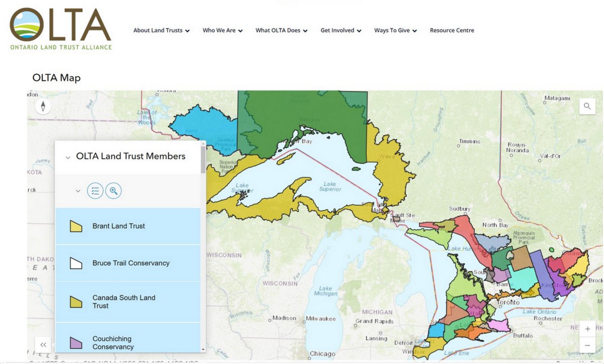Select Brant Land Trust entry
The image size is (604, 364).
128,226
